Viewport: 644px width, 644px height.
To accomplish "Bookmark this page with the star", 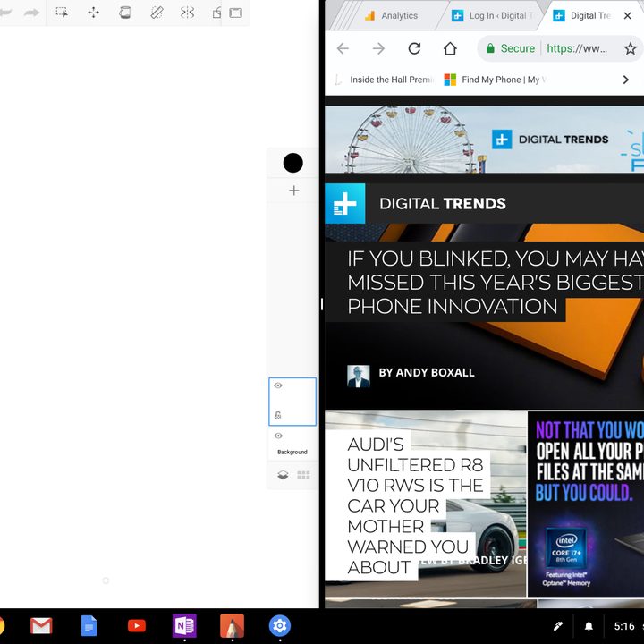I will click(x=630, y=48).
